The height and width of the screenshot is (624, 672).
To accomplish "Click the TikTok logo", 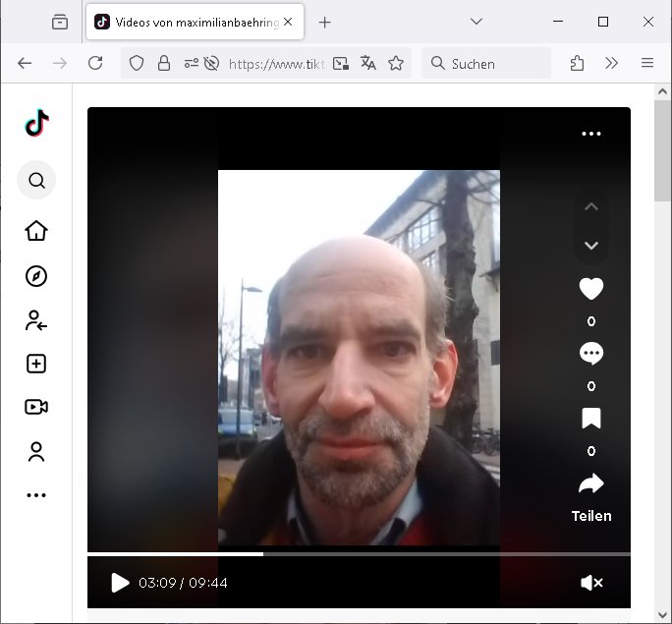I will tap(36, 124).
